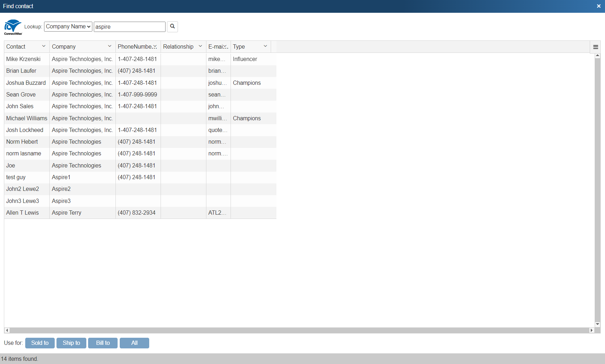
Task: Click the Ship to button
Action: (71, 343)
